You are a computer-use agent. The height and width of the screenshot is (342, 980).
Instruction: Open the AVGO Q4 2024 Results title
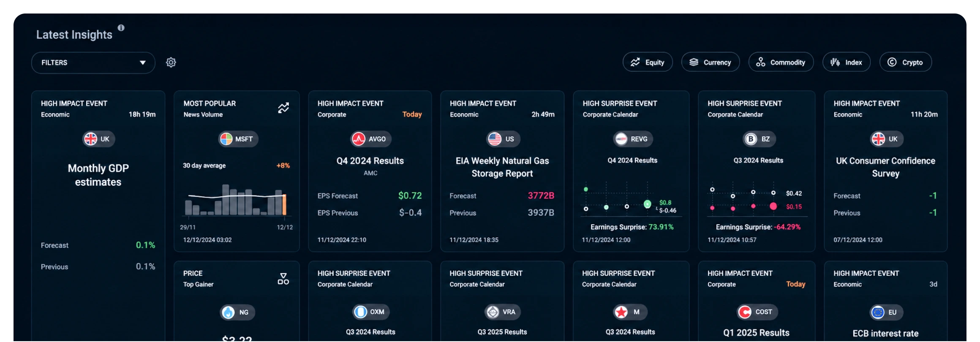[x=370, y=161]
